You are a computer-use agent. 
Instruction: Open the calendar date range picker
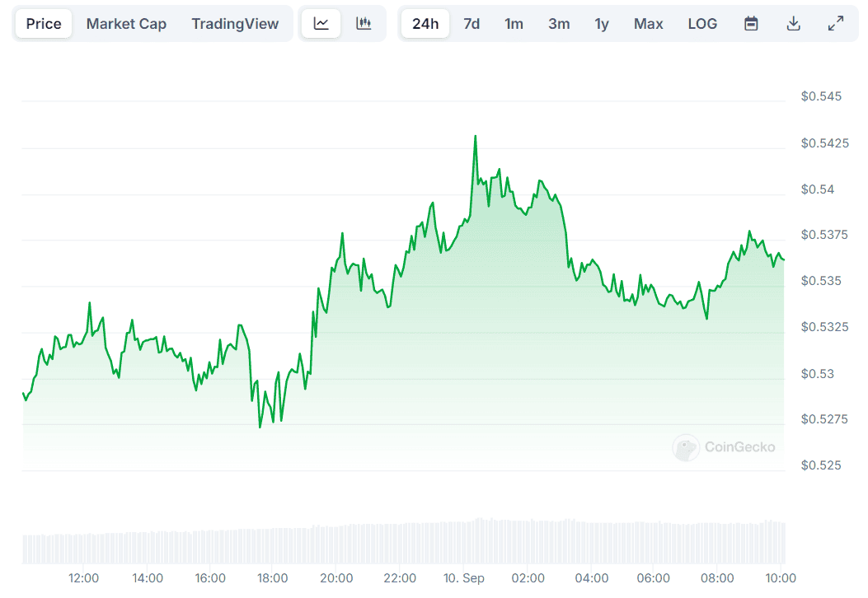(x=751, y=24)
